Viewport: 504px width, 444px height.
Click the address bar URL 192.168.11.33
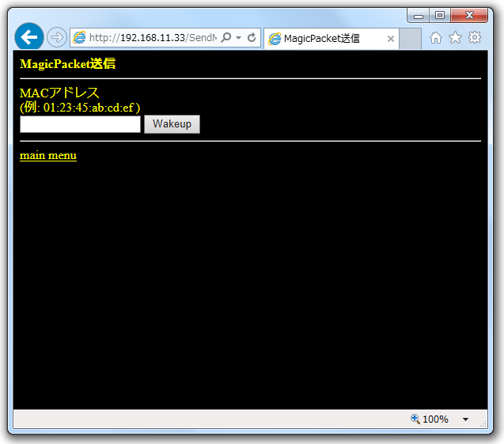pyautogui.click(x=153, y=38)
